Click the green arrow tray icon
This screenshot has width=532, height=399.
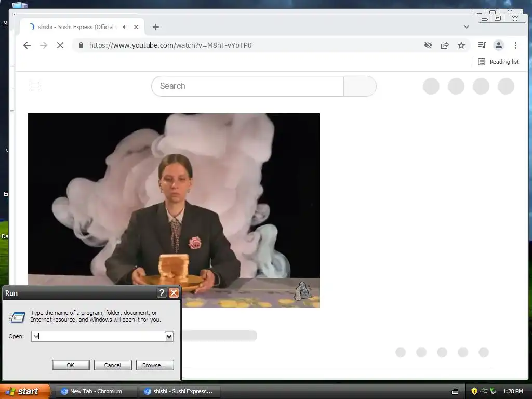point(493,391)
